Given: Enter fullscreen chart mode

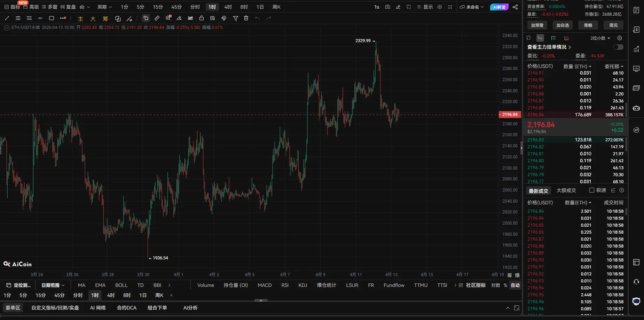Looking at the screenshot, I should pos(450,7).
